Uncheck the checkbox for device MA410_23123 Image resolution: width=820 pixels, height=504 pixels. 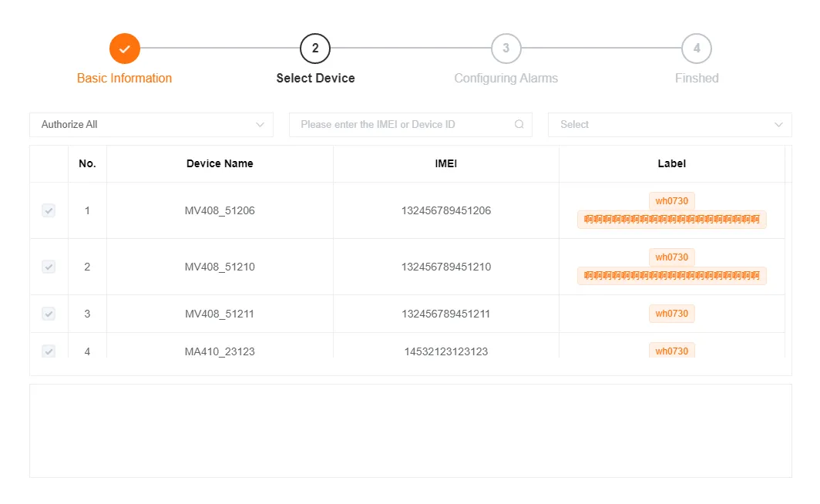(49, 351)
